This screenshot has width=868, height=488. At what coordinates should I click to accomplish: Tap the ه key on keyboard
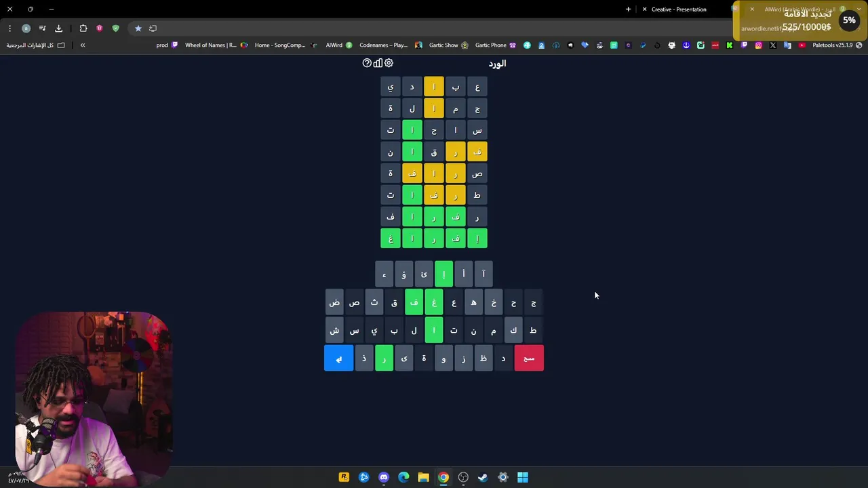(x=473, y=302)
